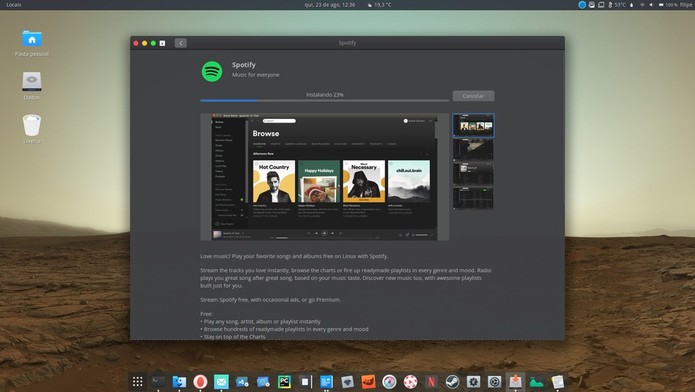Screen dimensions: 695x392
Task: Click the Spotify green logo icon
Action: click(212, 71)
